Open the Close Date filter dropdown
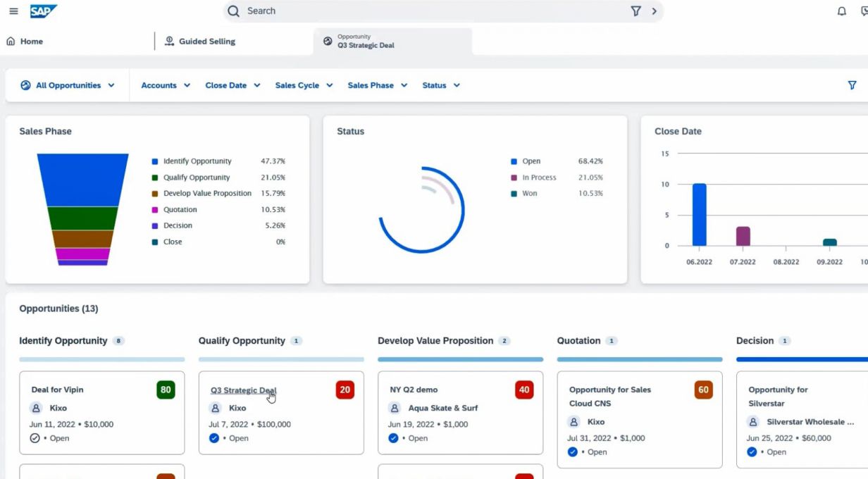The width and height of the screenshot is (868, 479). (232, 85)
